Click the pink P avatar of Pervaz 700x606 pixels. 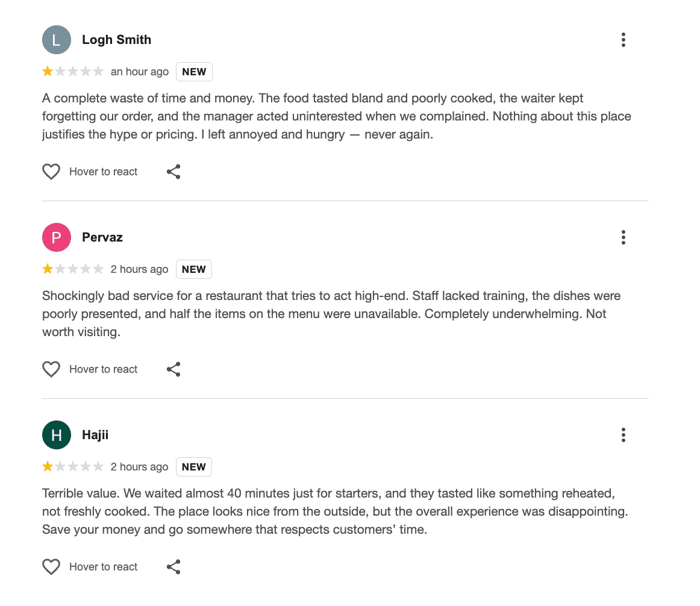tap(57, 237)
